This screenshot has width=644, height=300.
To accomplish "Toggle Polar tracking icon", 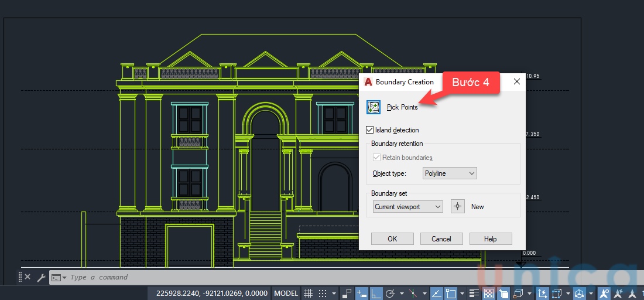I will pyautogui.click(x=390, y=293).
